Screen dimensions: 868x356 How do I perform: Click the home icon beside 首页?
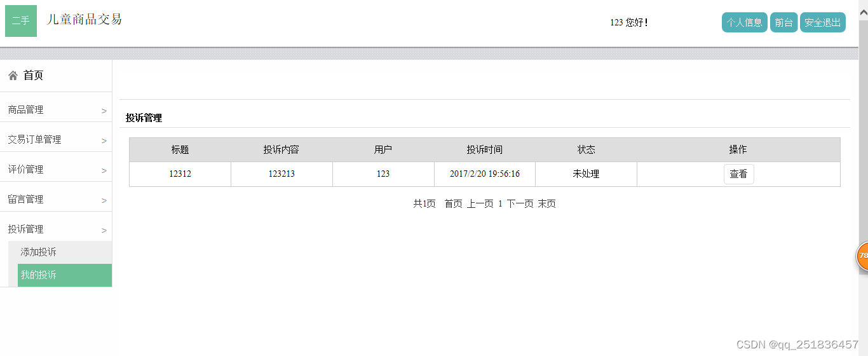click(x=13, y=76)
